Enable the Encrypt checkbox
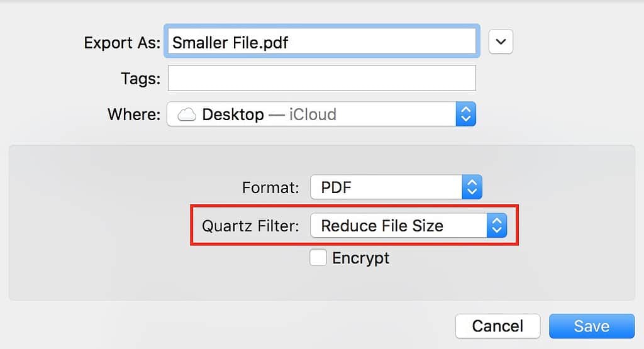644x349 pixels. click(x=318, y=258)
